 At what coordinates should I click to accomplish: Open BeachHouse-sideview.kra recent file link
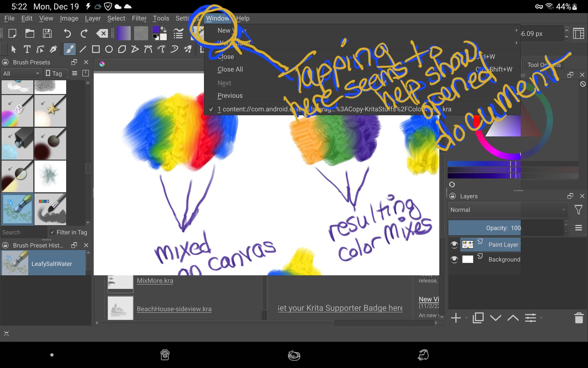point(174,309)
